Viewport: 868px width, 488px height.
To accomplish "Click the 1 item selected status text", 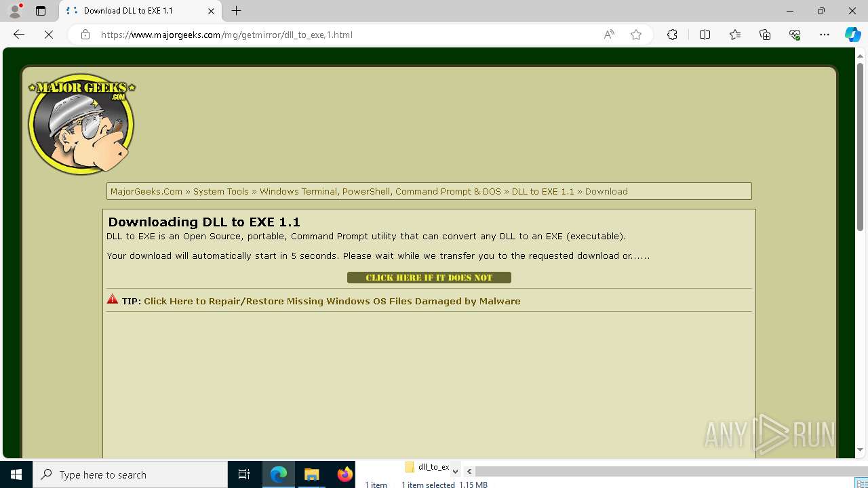I will [x=428, y=485].
